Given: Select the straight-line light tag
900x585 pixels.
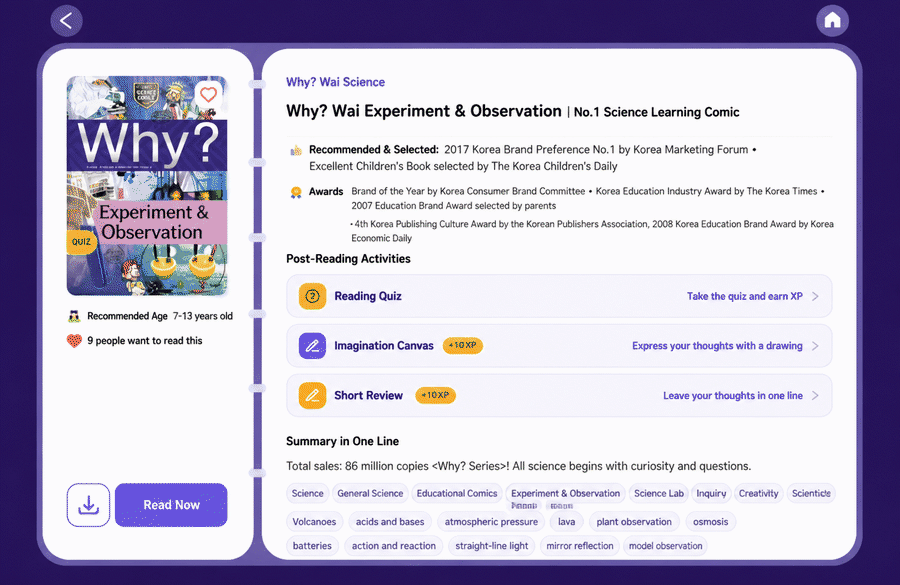Looking at the screenshot, I should tap(492, 546).
